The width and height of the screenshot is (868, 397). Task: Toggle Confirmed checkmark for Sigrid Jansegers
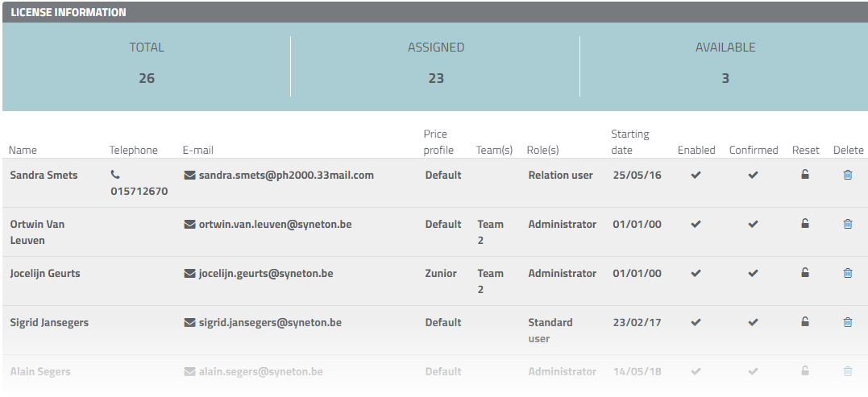753,322
